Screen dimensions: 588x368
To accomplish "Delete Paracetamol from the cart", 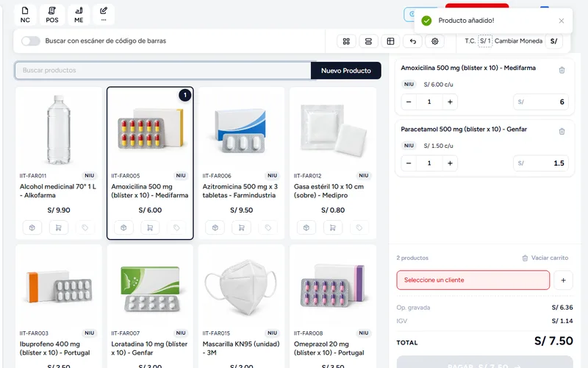I will pos(562,131).
